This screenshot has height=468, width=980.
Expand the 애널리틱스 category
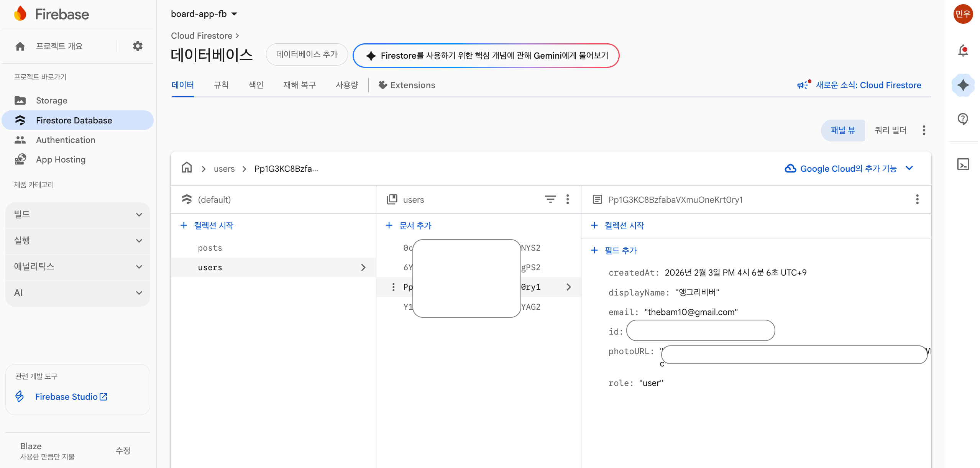pyautogui.click(x=78, y=267)
